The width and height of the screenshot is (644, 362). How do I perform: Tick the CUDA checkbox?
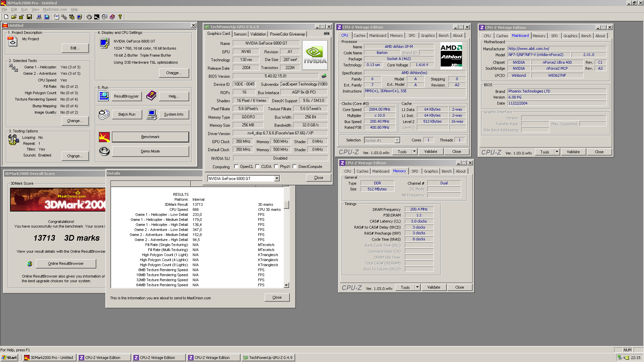(x=257, y=167)
